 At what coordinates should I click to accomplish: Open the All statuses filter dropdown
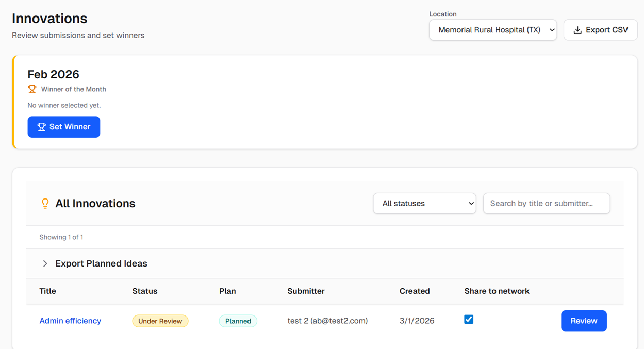tap(424, 204)
